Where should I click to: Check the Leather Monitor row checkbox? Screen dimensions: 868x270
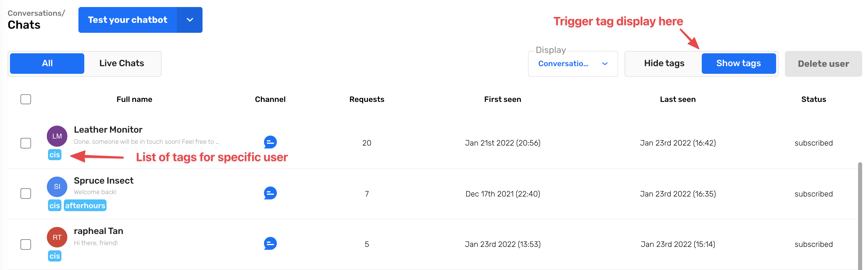point(26,143)
